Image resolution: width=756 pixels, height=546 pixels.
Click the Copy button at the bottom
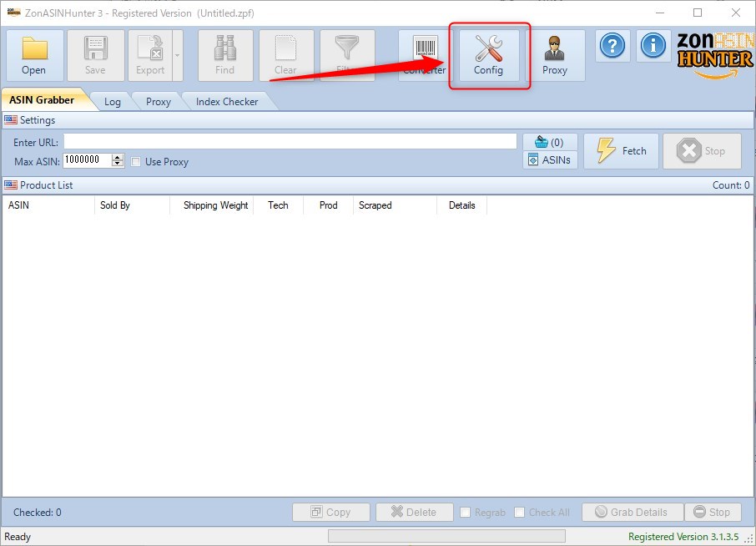tap(331, 512)
